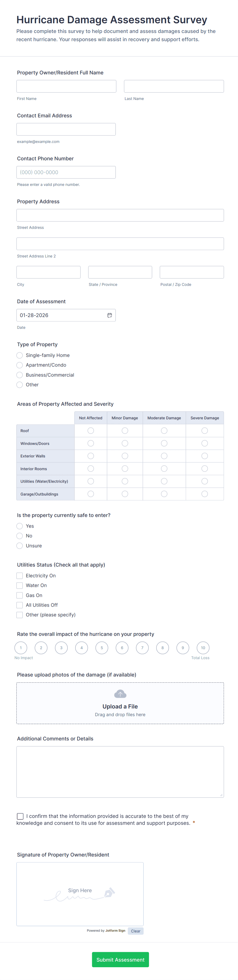Check the Electricity On option
The image size is (238, 980).
click(19, 576)
